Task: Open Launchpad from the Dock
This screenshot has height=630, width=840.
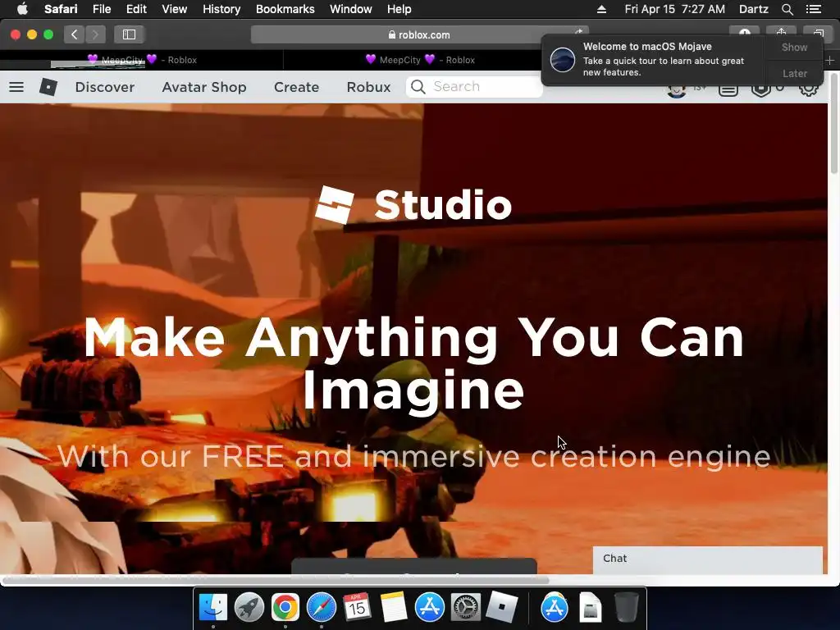Action: [249, 607]
